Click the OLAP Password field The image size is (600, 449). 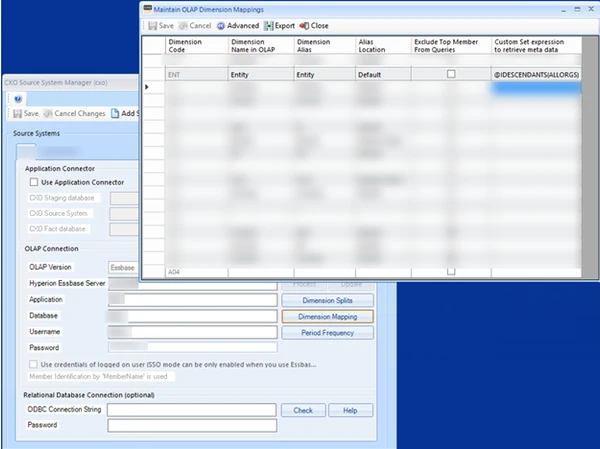click(x=193, y=347)
